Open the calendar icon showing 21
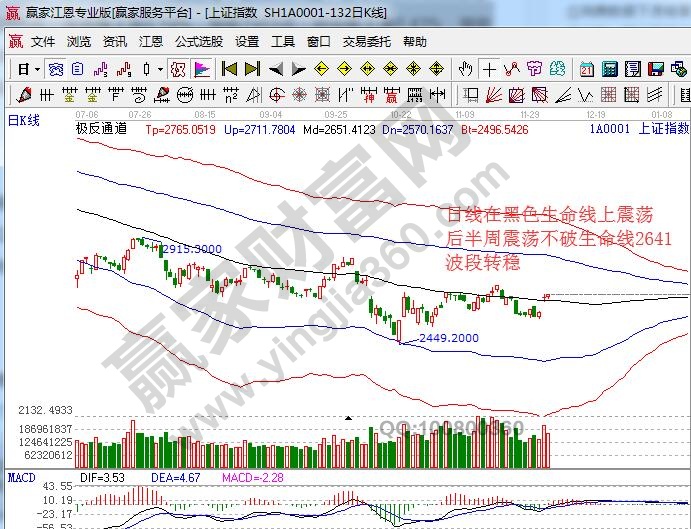 (586, 69)
